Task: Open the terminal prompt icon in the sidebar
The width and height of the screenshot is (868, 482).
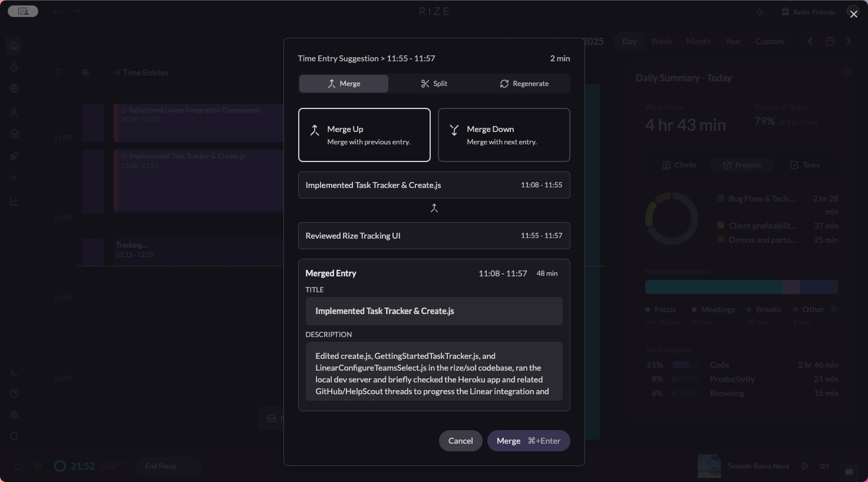Action: [x=14, y=372]
